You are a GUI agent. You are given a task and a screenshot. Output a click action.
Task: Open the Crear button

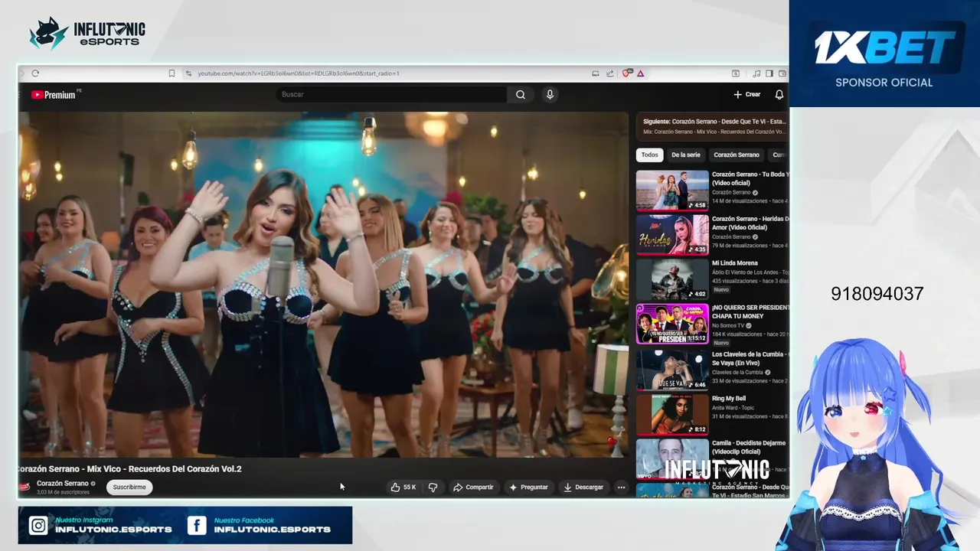point(746,94)
